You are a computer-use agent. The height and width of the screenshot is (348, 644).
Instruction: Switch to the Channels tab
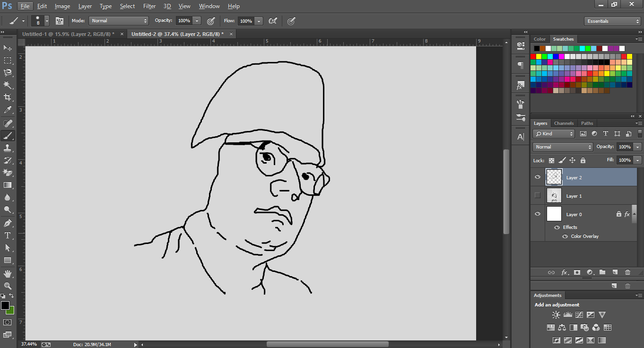click(x=564, y=123)
